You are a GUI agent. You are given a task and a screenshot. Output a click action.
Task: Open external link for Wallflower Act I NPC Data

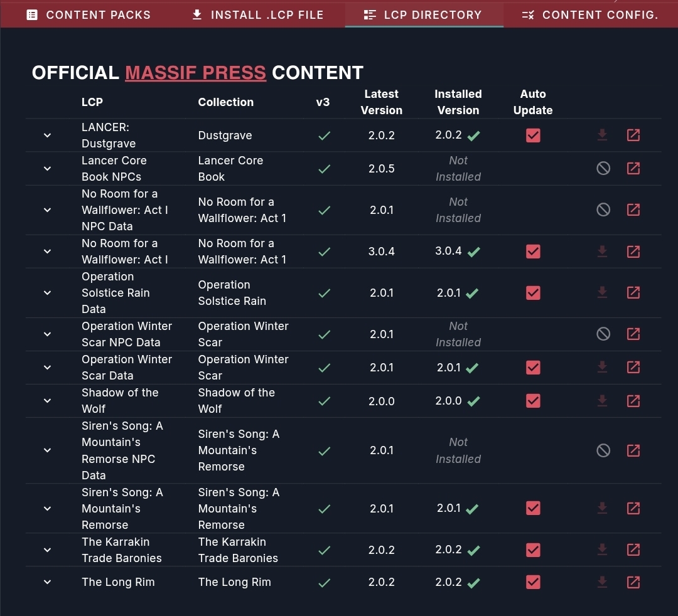coord(633,210)
